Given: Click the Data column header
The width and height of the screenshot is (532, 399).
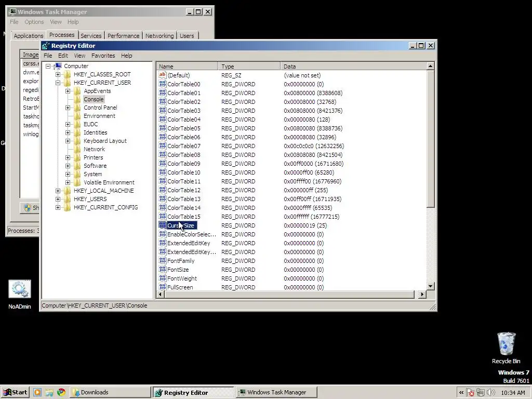Looking at the screenshot, I should point(353,66).
